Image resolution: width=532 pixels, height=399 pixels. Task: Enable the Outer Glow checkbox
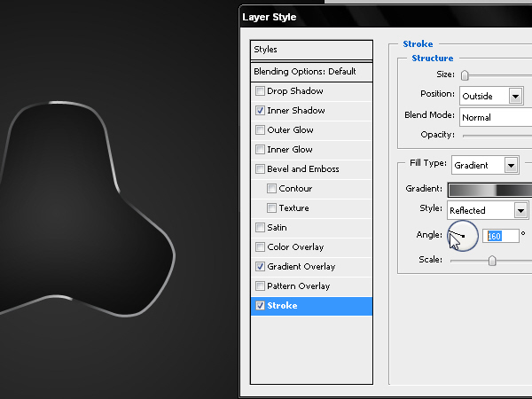click(260, 130)
